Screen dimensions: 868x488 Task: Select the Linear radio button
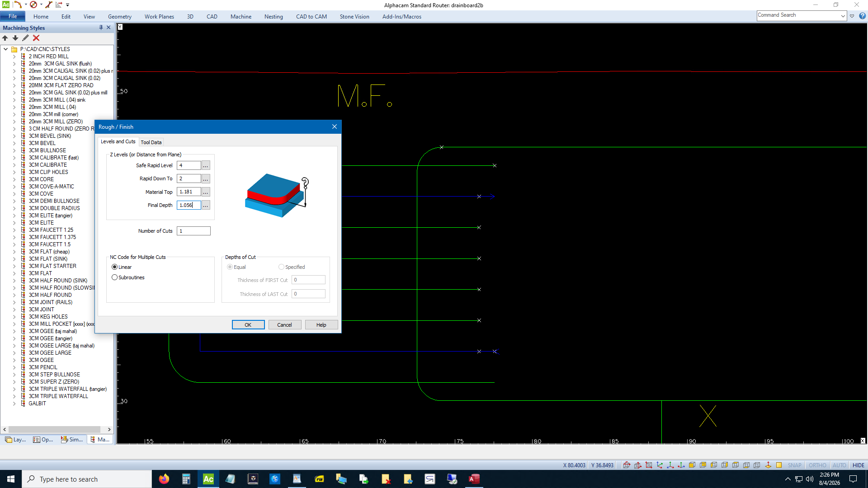coord(115,267)
